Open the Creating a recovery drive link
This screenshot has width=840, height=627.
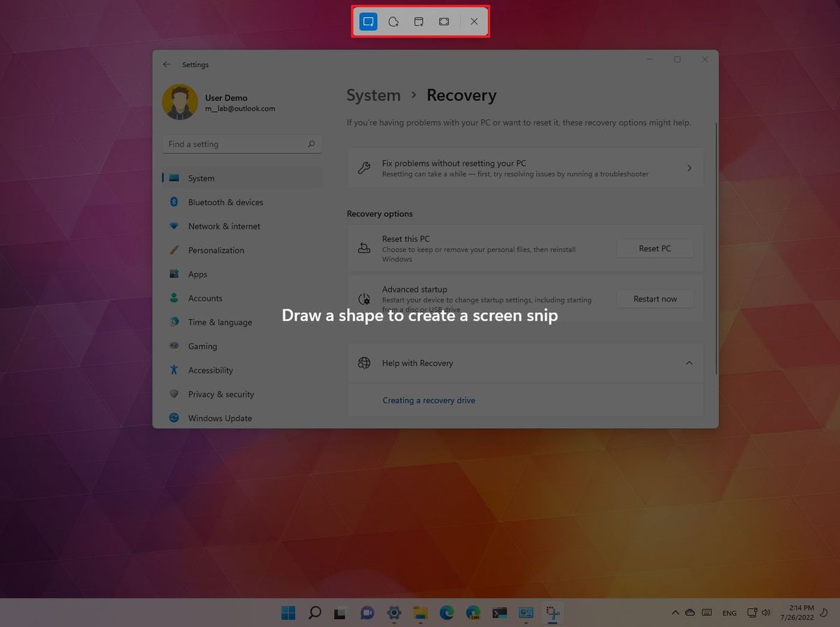(429, 400)
